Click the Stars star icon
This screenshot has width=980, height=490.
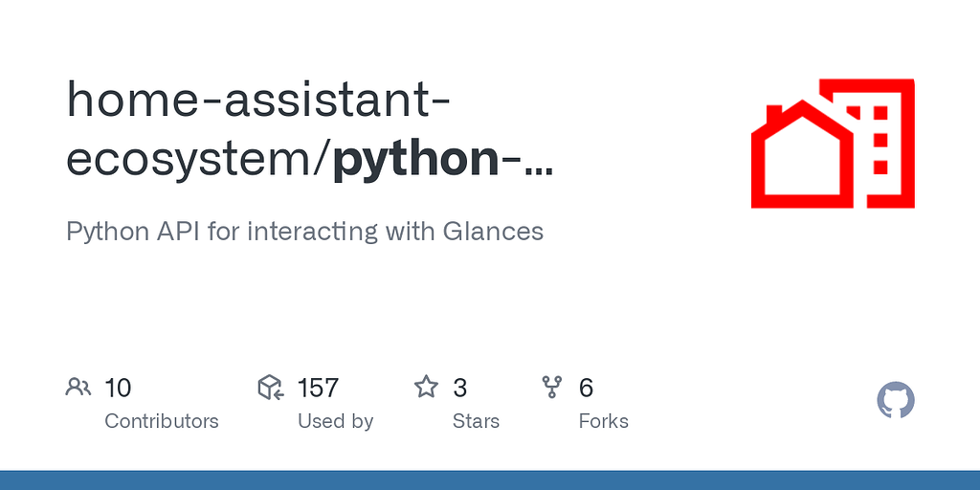[x=426, y=387]
